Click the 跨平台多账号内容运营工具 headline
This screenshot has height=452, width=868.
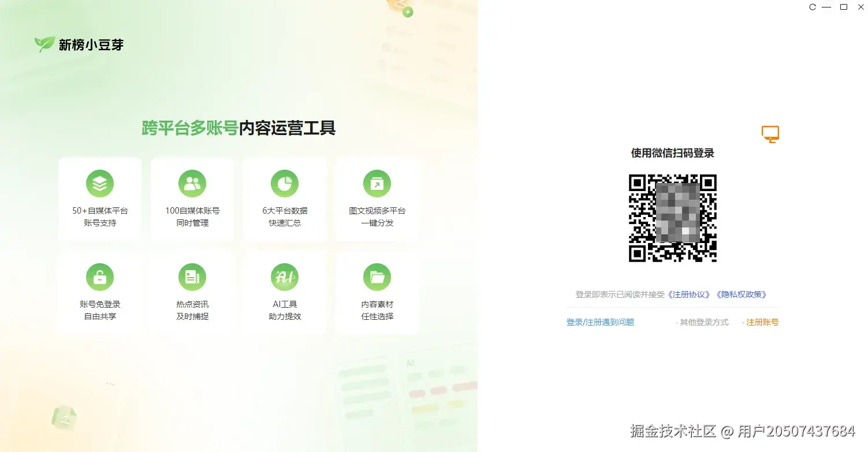(239, 128)
